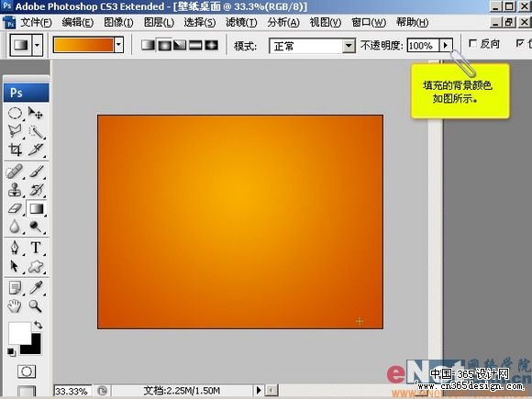
Task: Select the Crop tool
Action: point(15,150)
